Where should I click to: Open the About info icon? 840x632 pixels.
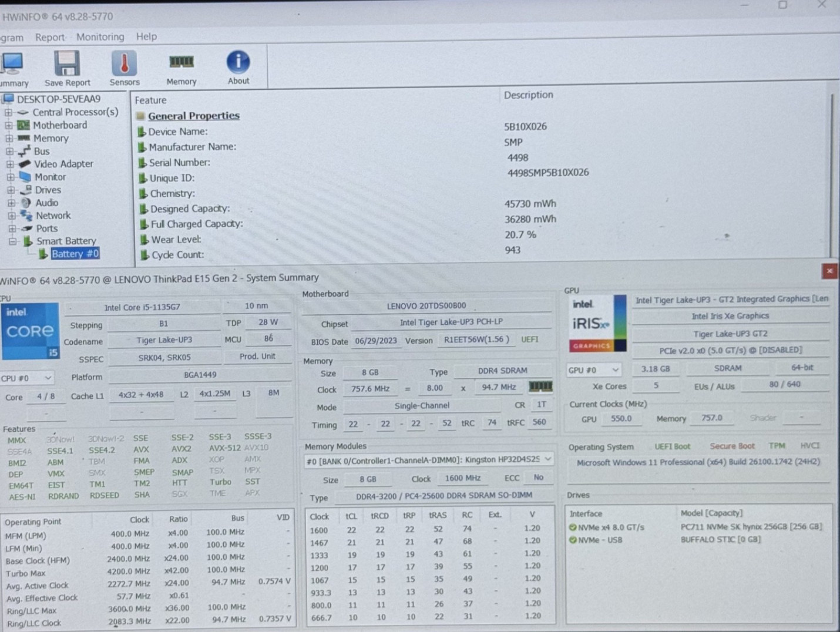(238, 61)
